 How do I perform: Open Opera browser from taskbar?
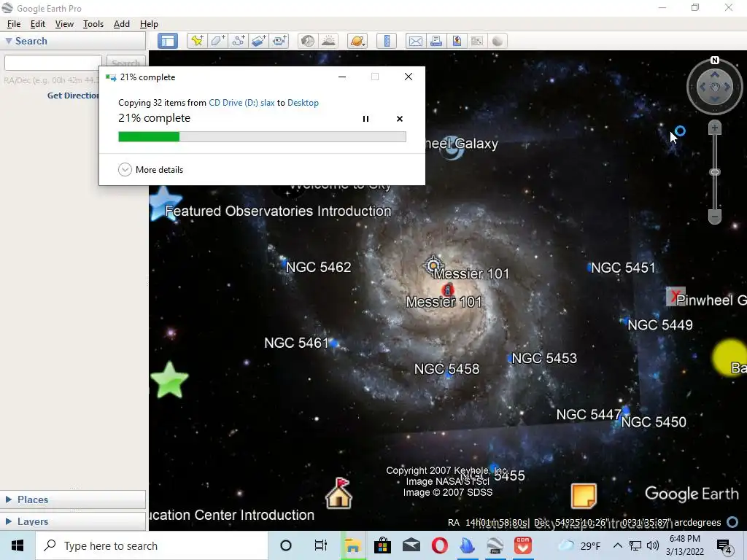(439, 545)
